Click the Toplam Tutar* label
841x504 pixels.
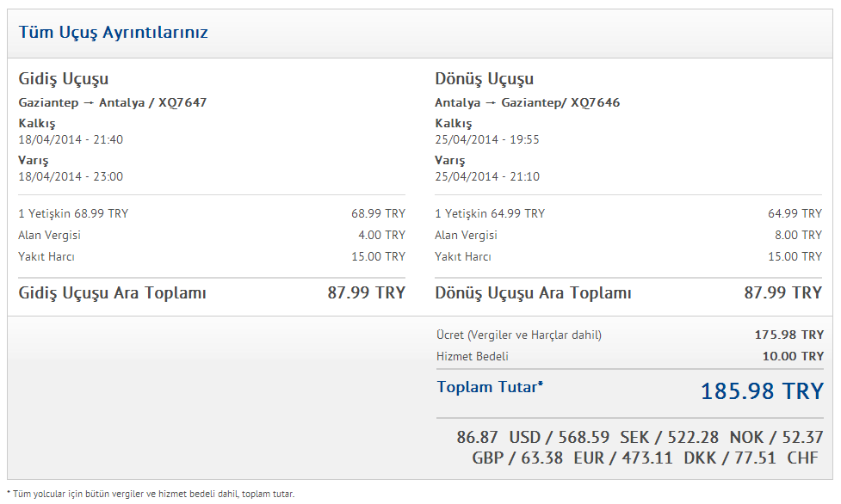pyautogui.click(x=491, y=387)
